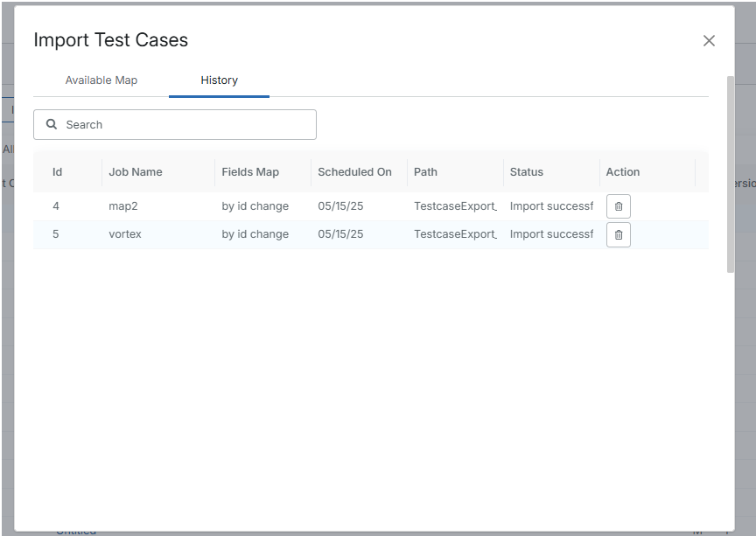Click the TestcaseExport path in vortex row
Screen dimensions: 756x536
tap(455, 234)
